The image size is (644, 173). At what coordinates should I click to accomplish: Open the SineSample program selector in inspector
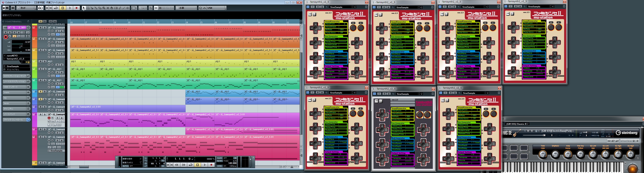[x=17, y=66]
